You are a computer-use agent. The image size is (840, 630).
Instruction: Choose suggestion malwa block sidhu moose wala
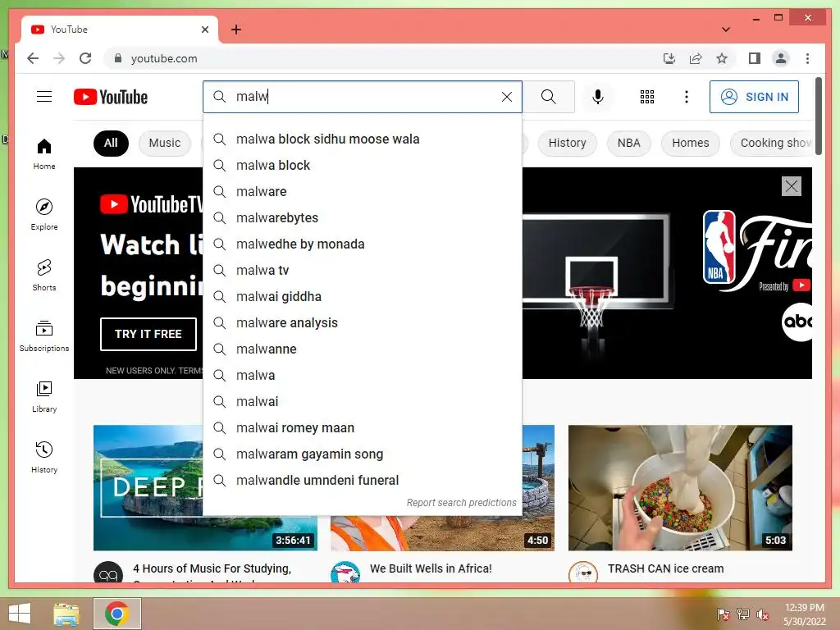(x=363, y=139)
